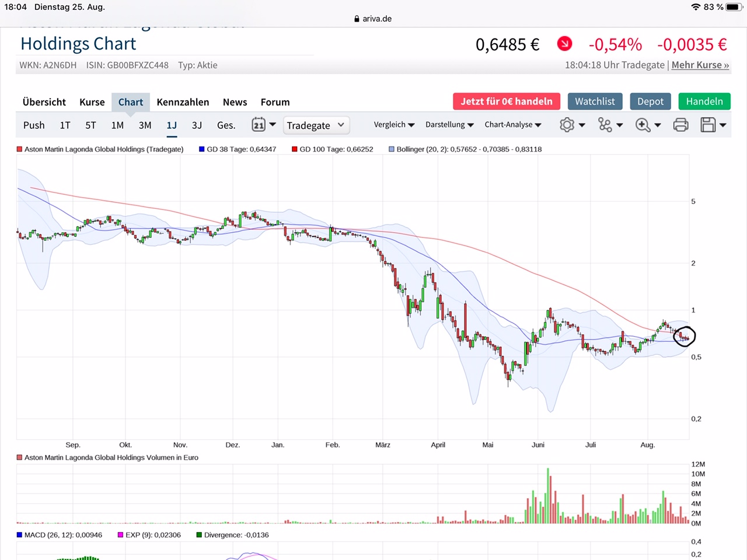This screenshot has height=560, width=747.
Task: Open the Tradegate exchange selector
Action: 316,125
